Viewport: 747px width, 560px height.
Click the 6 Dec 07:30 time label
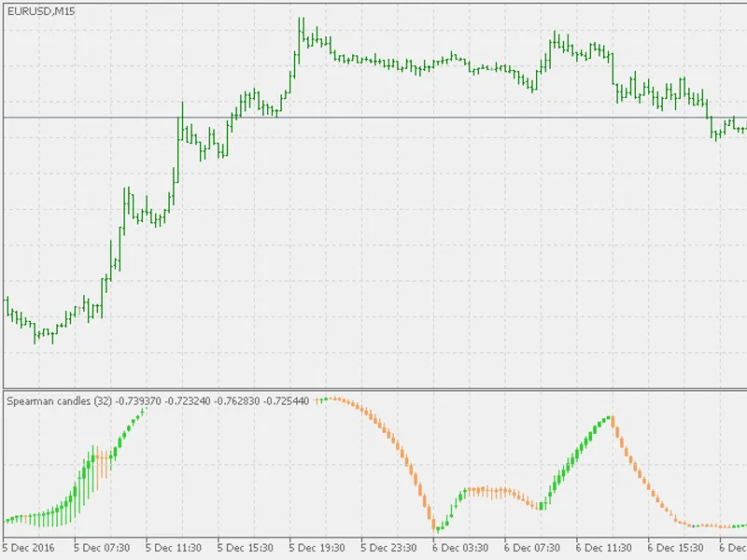point(532,548)
